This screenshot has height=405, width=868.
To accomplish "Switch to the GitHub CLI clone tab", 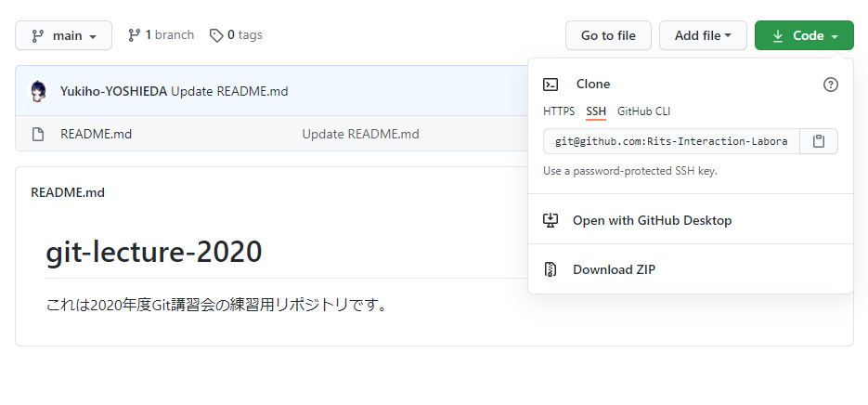I will 643,111.
